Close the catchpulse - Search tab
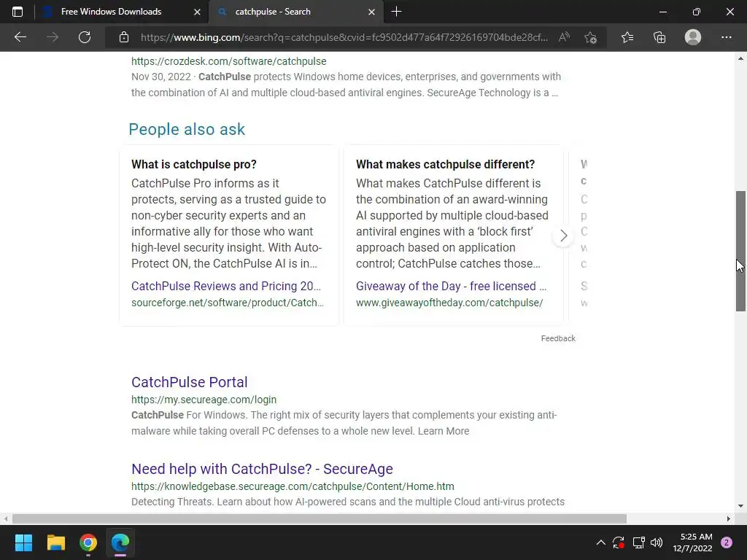Screen dimensions: 747x560 click(x=371, y=12)
